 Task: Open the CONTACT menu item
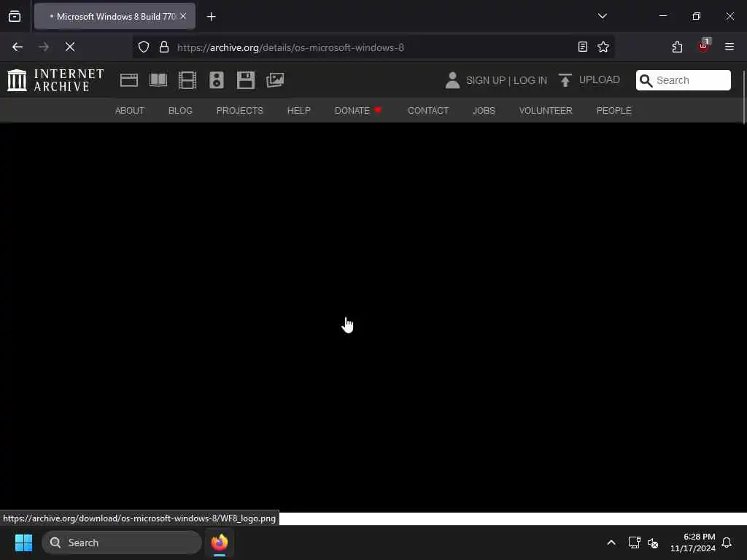[x=427, y=111]
